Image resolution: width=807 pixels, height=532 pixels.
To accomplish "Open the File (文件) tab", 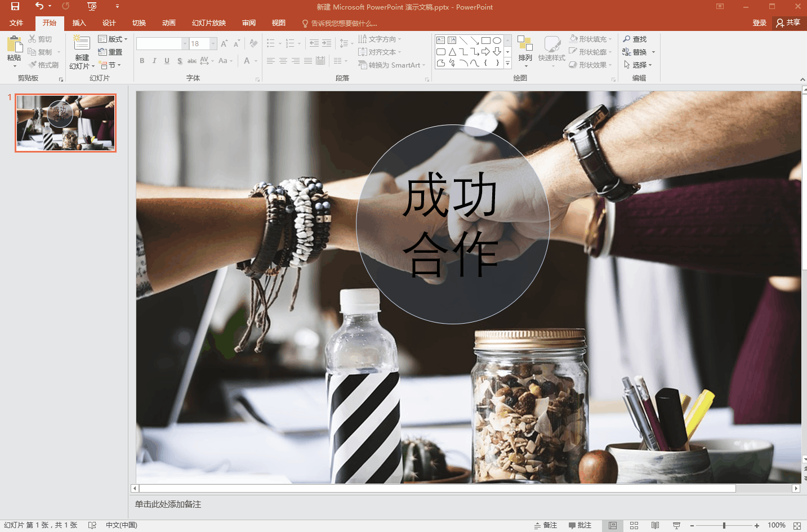I will point(16,23).
